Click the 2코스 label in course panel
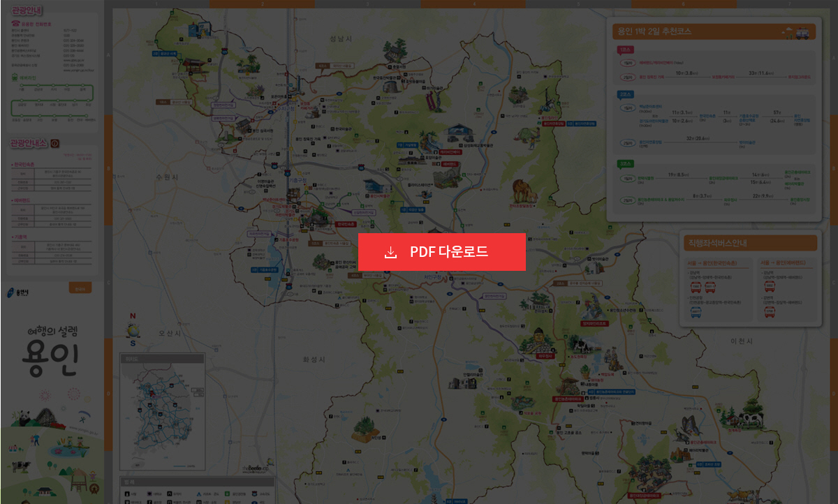The width and height of the screenshot is (838, 504). 624,94
